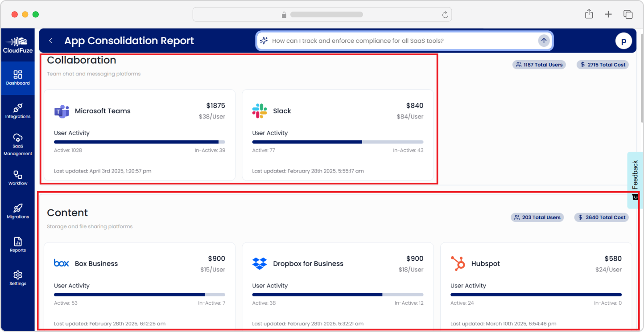The height and width of the screenshot is (332, 644).
Task: Click the $840 cost value
Action: (415, 106)
